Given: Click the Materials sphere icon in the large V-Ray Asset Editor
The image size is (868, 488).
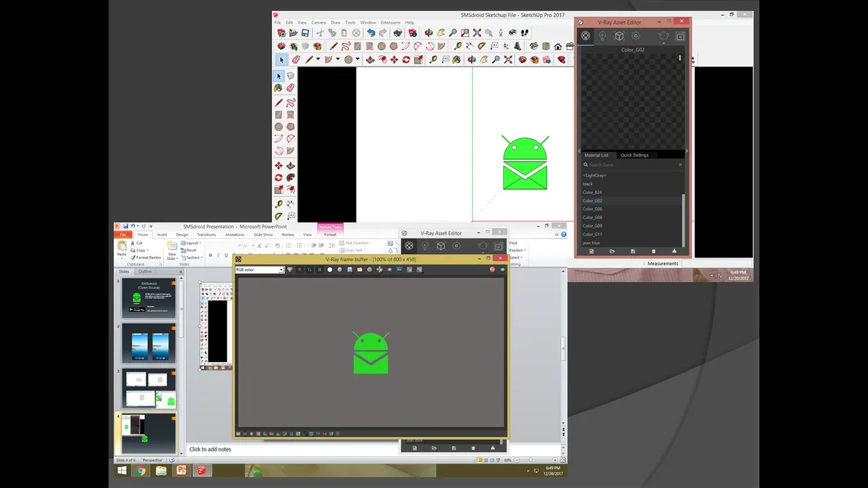Looking at the screenshot, I should [x=586, y=36].
